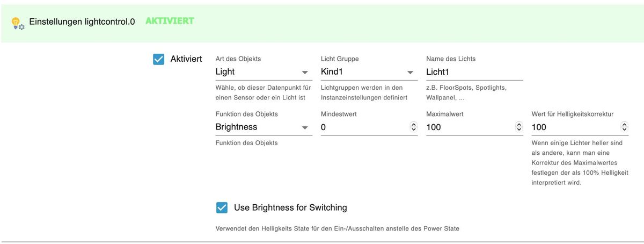This screenshot has height=244, width=644.
Task: Click the Brightness dropdown arrow icon
Action: click(x=305, y=128)
